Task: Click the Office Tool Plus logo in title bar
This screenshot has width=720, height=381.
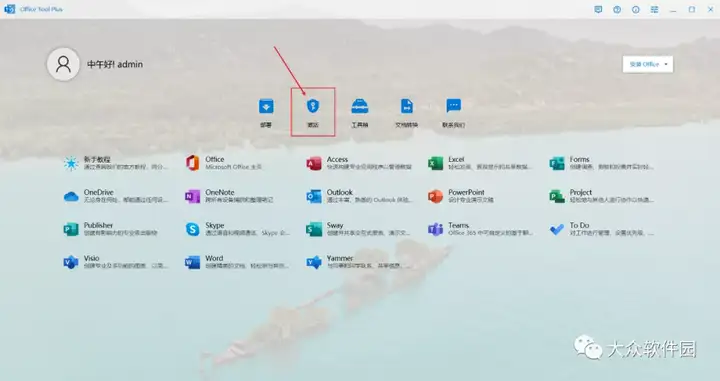Action: (x=9, y=9)
